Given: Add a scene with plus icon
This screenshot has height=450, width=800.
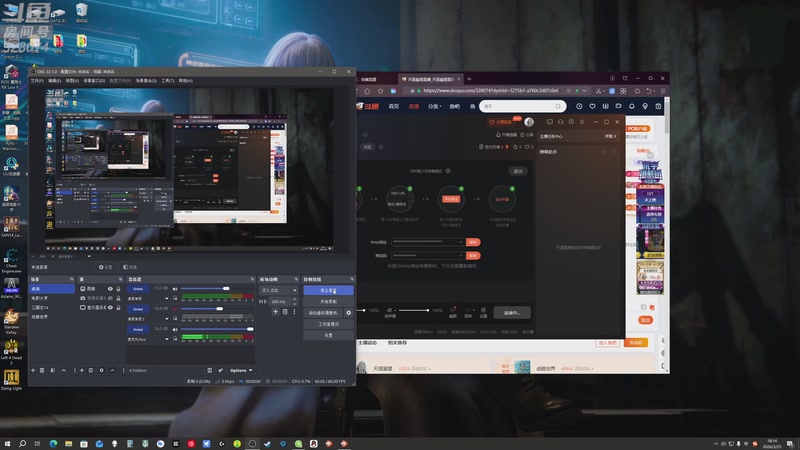Looking at the screenshot, I should [x=33, y=370].
